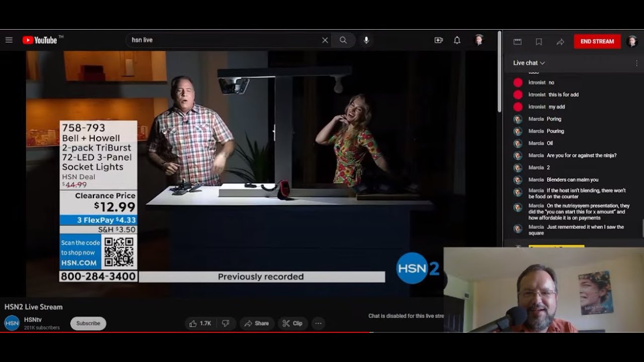
Task: Open the YouTube hamburger guide menu
Action: [x=9, y=40]
